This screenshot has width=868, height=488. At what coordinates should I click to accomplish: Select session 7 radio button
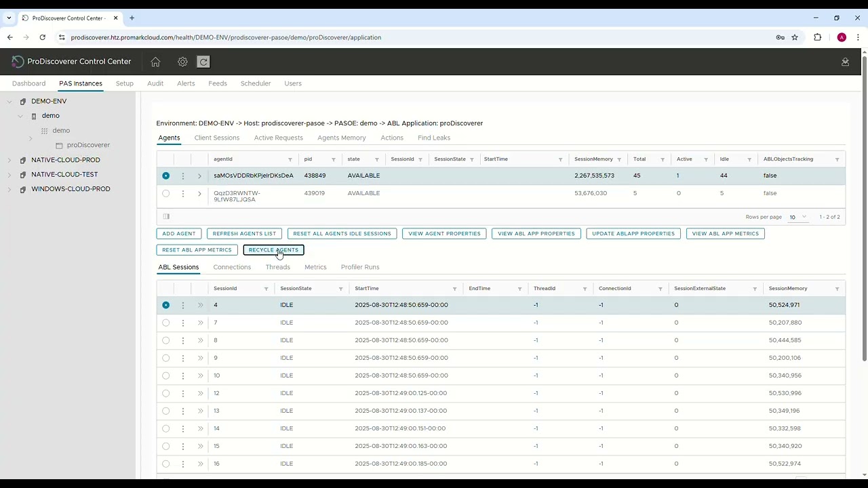tap(165, 323)
